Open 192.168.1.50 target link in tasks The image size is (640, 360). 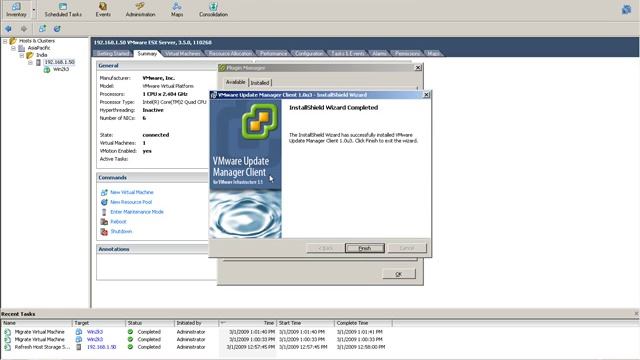pos(101,347)
